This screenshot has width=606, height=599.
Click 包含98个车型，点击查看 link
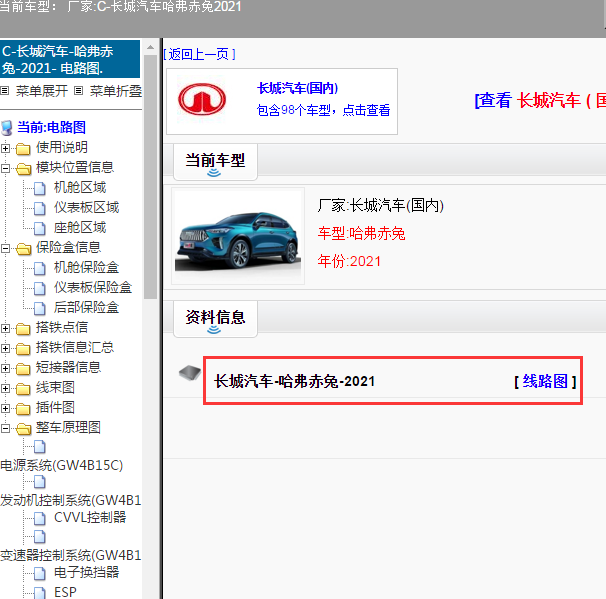[323, 110]
